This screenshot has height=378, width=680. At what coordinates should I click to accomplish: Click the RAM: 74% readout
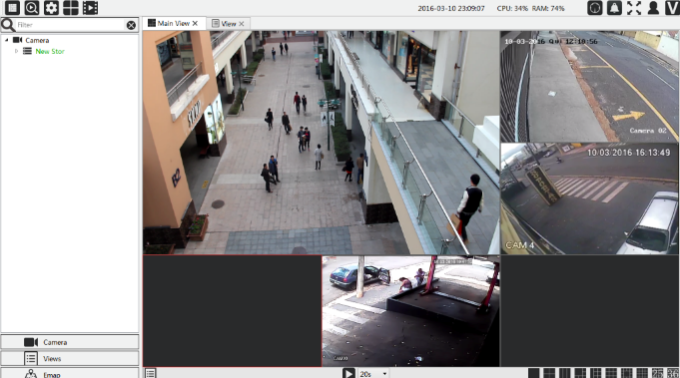coord(548,8)
